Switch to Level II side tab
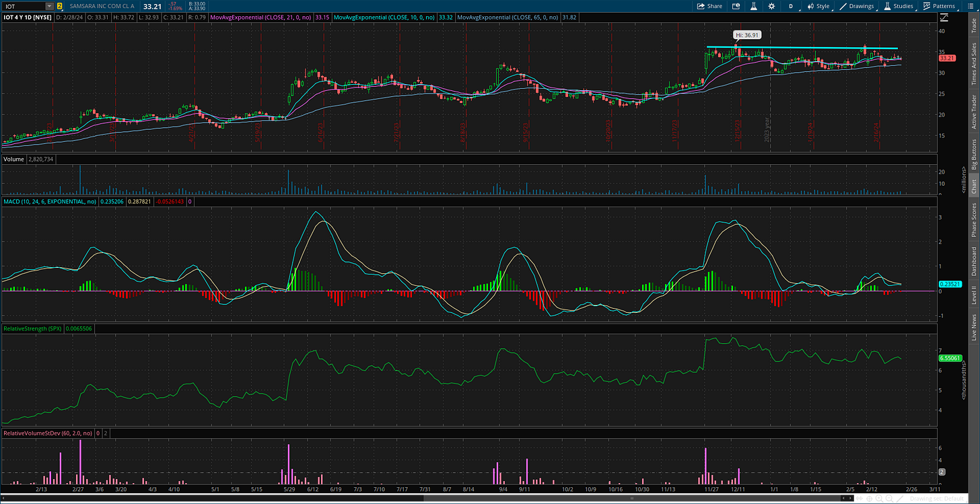The image size is (980, 504). (x=974, y=295)
